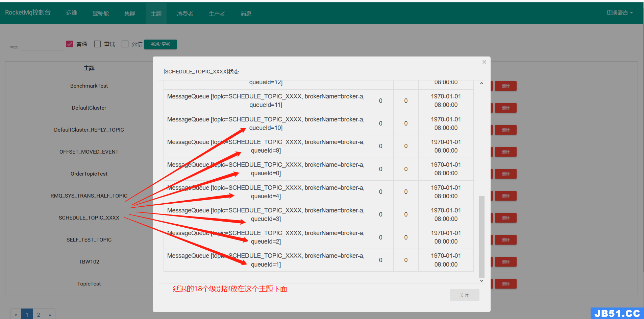Delete the TBW102 topic
This screenshot has height=319, width=644.
tap(505, 262)
